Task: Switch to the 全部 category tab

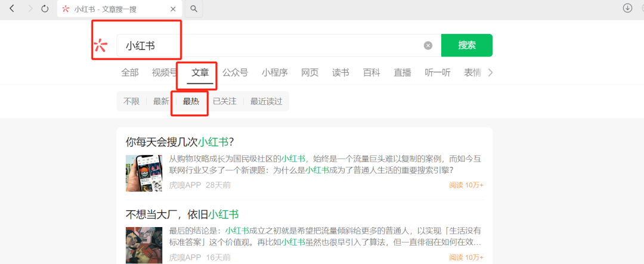Action: [x=130, y=73]
